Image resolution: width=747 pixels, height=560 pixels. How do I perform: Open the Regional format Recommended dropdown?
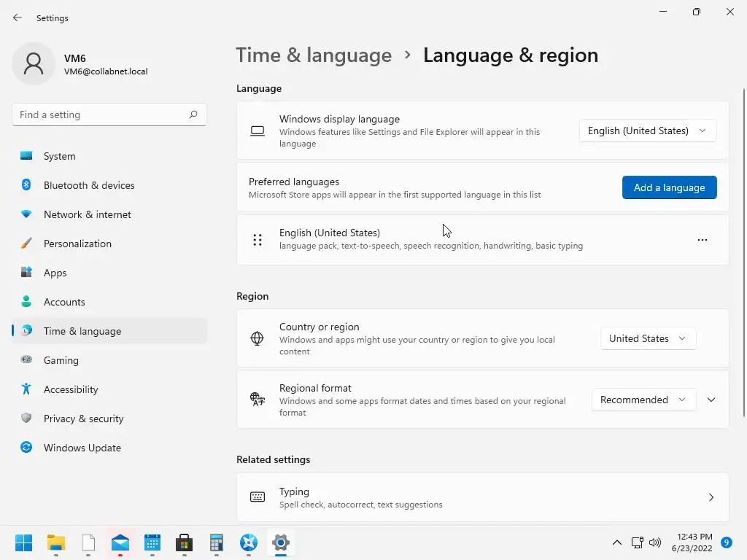[x=643, y=400]
